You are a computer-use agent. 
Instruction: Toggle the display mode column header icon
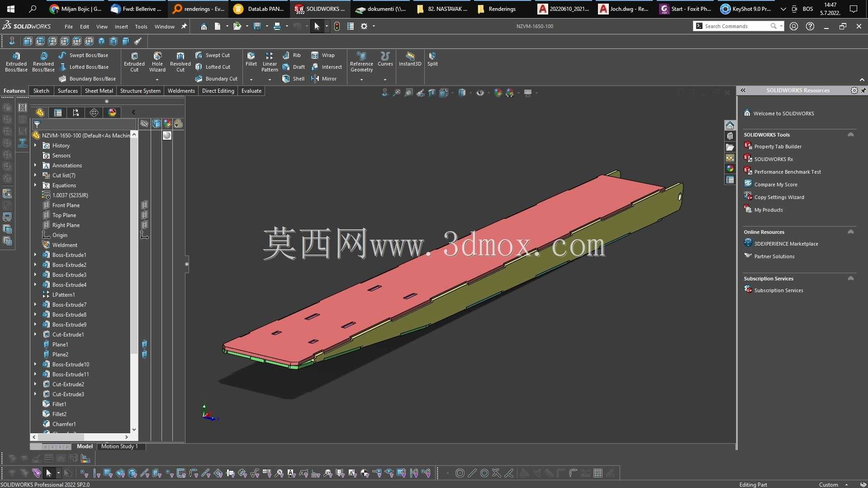pos(156,123)
